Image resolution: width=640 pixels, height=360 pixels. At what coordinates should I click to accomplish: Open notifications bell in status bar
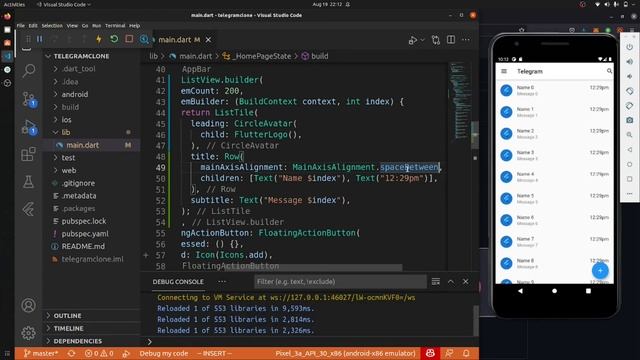click(x=466, y=353)
